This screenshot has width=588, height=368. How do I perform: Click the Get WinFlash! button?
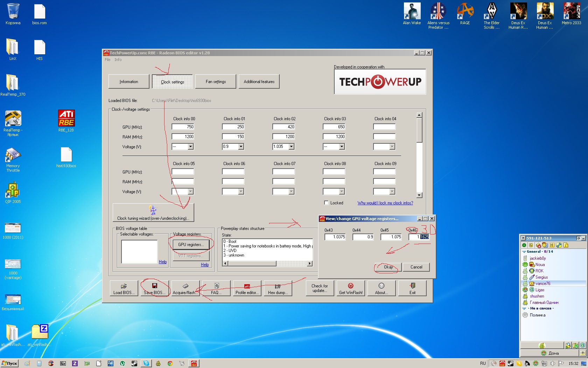pos(351,288)
